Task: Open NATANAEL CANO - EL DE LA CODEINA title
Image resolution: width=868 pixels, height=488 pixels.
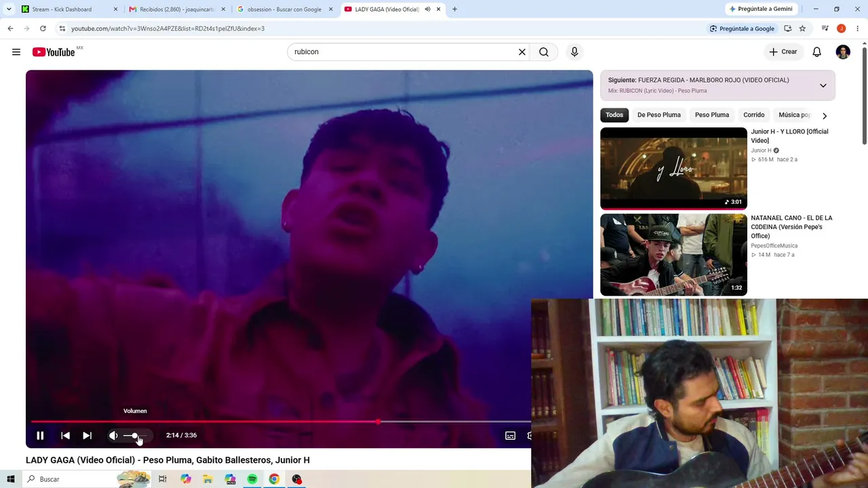Action: click(791, 227)
